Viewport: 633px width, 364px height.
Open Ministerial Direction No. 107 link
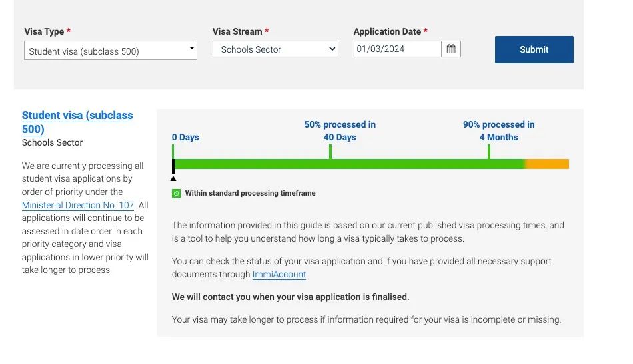[x=77, y=205]
